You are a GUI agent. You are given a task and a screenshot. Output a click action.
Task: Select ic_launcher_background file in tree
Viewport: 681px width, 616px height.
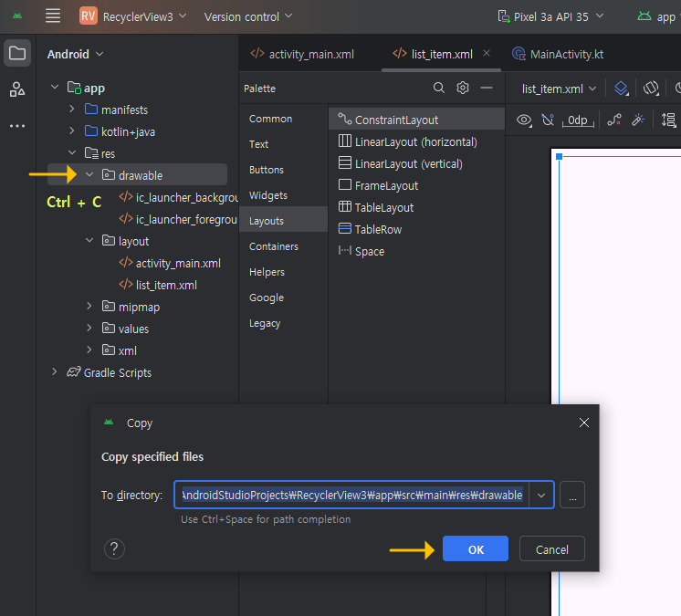pos(178,197)
